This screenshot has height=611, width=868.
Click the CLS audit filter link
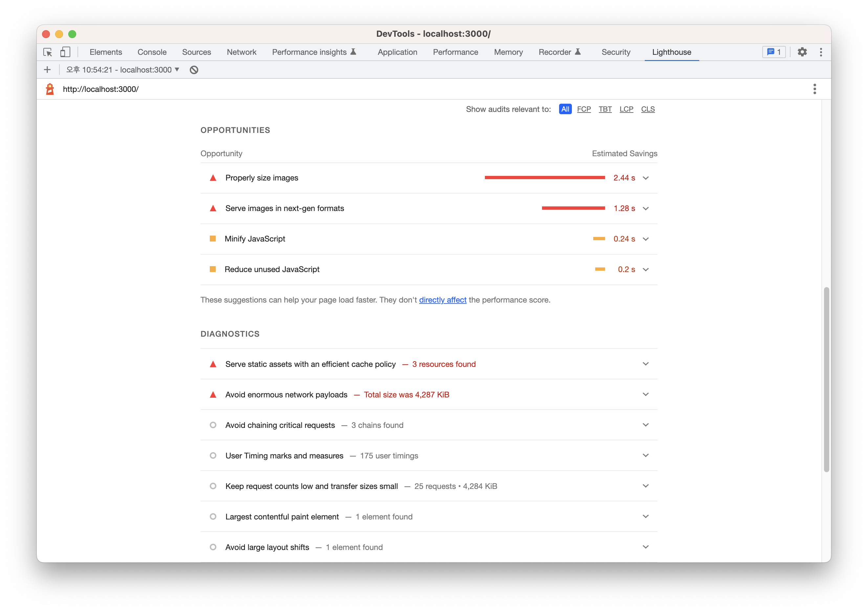click(648, 109)
